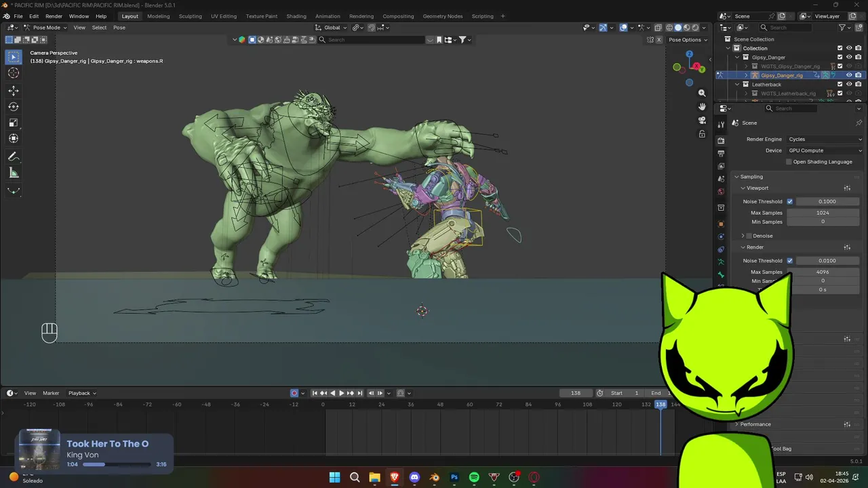This screenshot has height=488, width=868.
Task: Select the Select Box tool
Action: (x=14, y=57)
